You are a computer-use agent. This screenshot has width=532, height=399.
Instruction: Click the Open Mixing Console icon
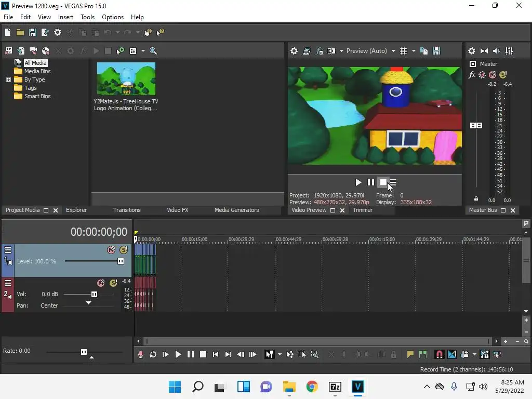click(x=509, y=51)
